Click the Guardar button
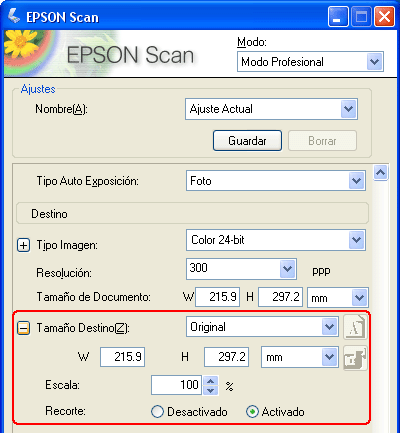Screen dimensions: 400x433 coord(247,141)
